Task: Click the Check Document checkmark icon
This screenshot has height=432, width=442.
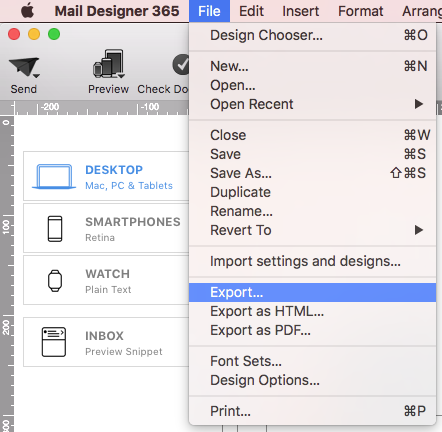Action: 181,64
